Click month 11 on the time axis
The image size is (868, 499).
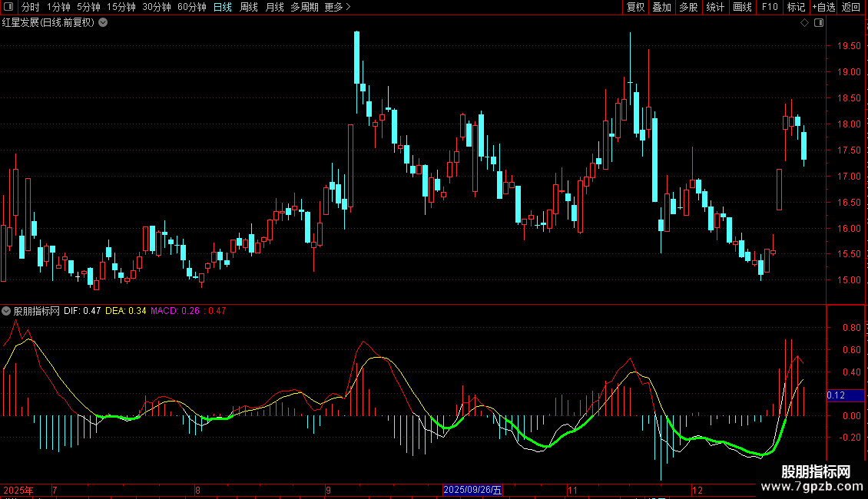pyautogui.click(x=572, y=490)
